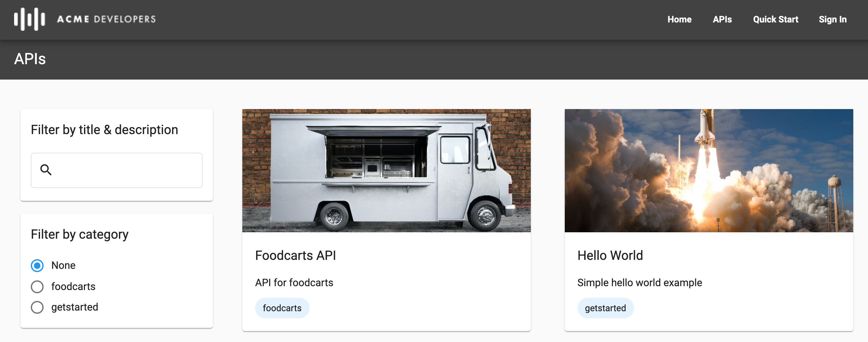
Task: Click the ACME Developers logo
Action: click(84, 19)
